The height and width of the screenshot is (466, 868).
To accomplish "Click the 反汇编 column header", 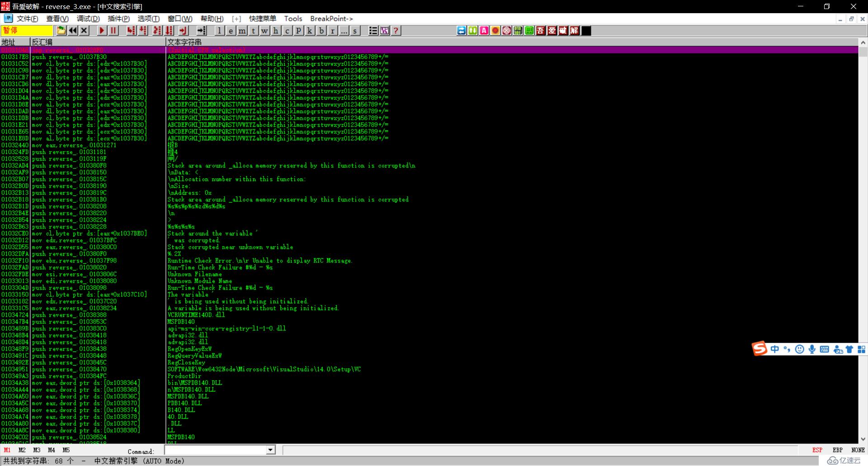I will point(98,42).
